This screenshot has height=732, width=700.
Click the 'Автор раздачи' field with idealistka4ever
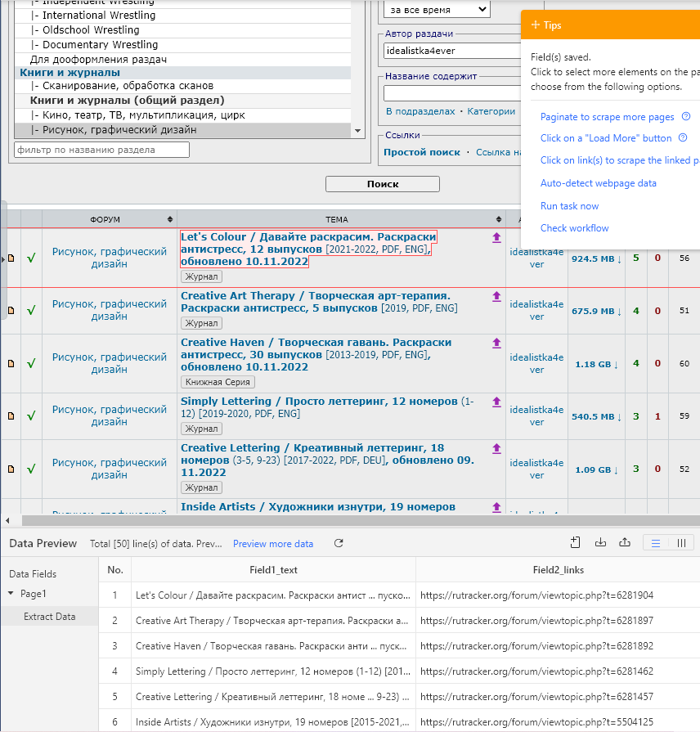pyautogui.click(x=452, y=51)
